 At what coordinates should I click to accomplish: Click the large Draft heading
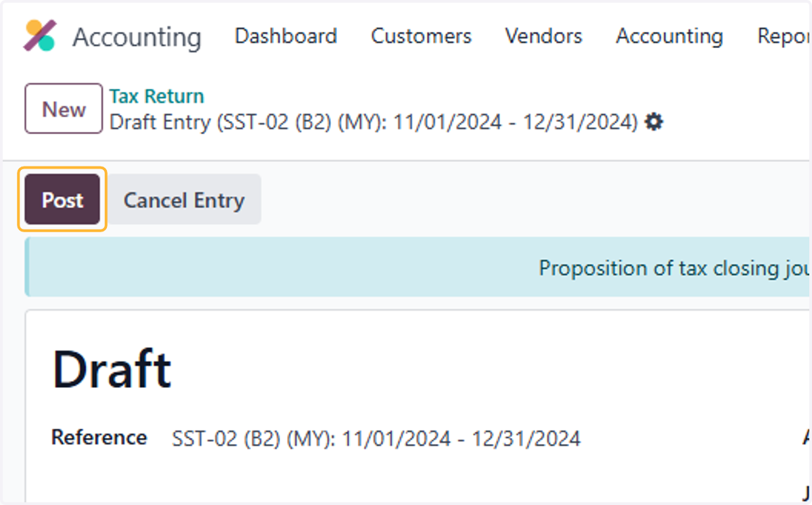[x=112, y=370]
